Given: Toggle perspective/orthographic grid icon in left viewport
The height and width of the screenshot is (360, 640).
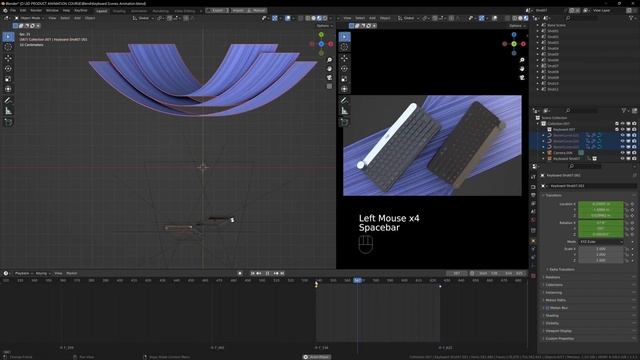Looking at the screenshot, I should [329, 86].
